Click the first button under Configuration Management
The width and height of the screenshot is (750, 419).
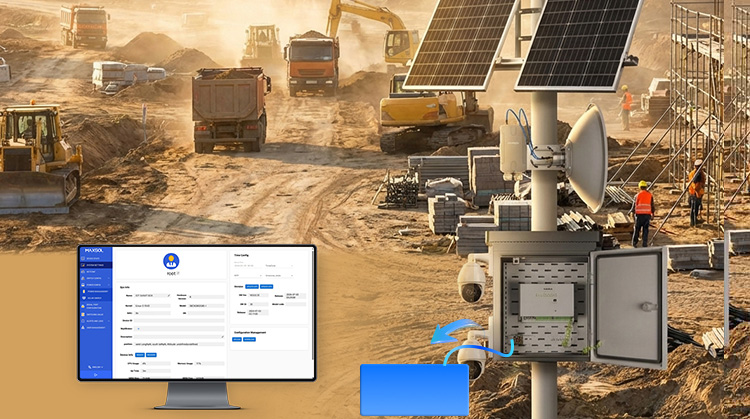(237, 339)
